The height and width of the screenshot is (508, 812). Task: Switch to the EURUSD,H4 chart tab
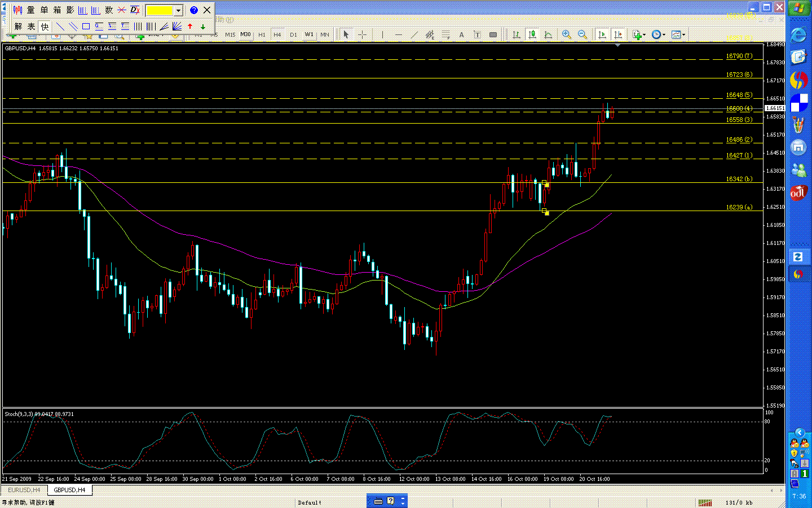pyautogui.click(x=24, y=490)
